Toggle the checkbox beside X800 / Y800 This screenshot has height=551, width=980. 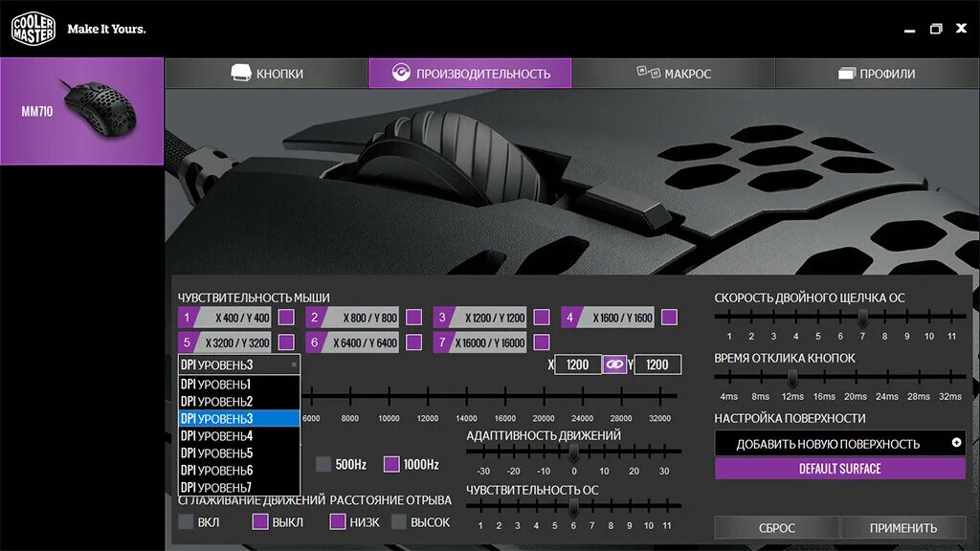413,318
